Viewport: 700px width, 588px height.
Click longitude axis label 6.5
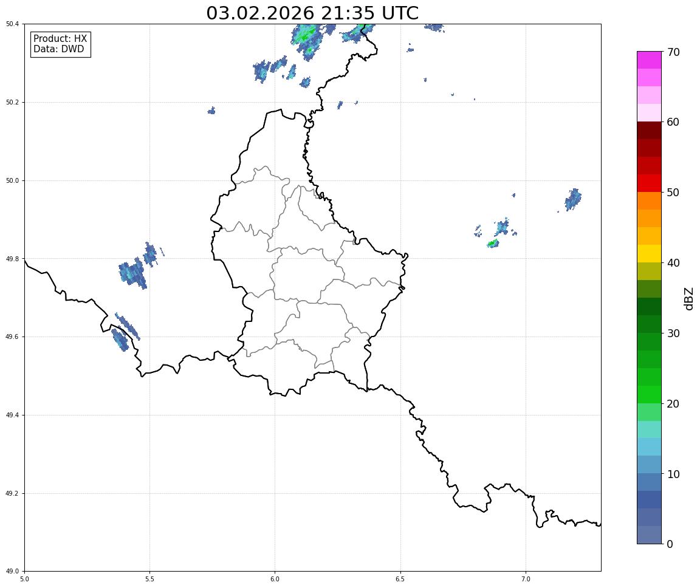pyautogui.click(x=400, y=579)
